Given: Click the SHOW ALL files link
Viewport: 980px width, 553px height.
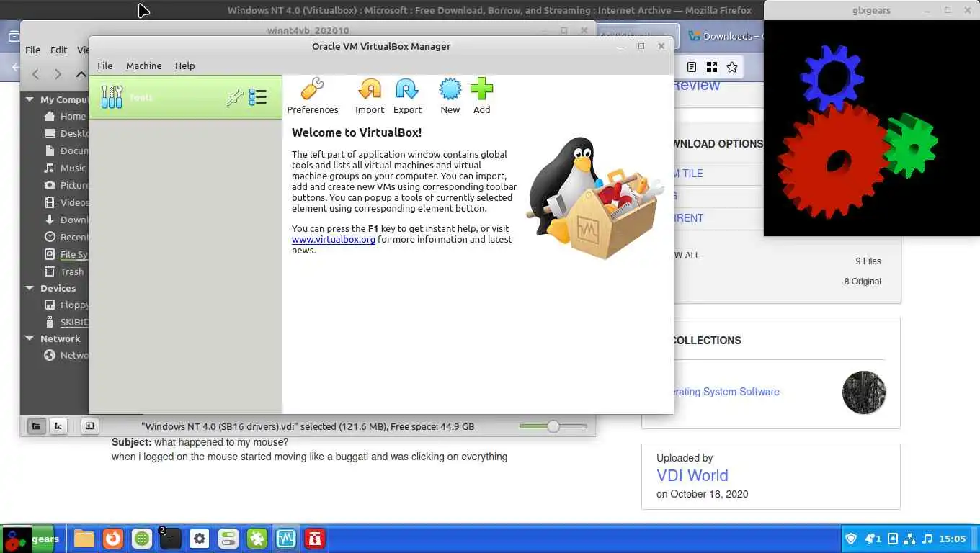Looking at the screenshot, I should pyautogui.click(x=687, y=255).
